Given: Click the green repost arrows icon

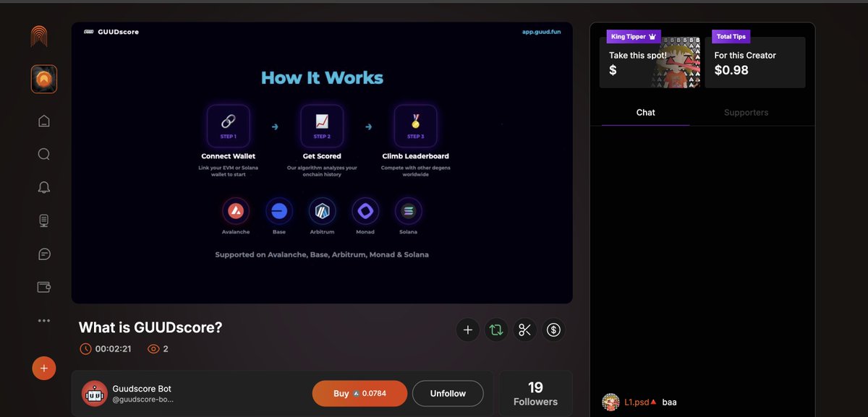Looking at the screenshot, I should [496, 330].
